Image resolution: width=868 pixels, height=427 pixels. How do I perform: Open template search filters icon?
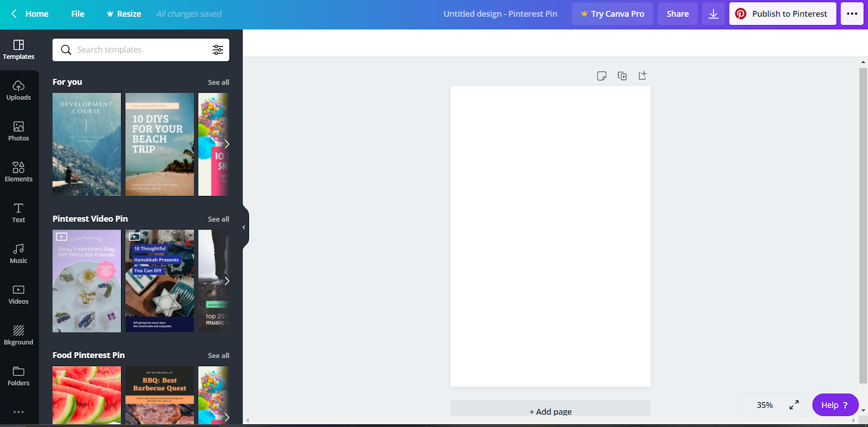218,50
